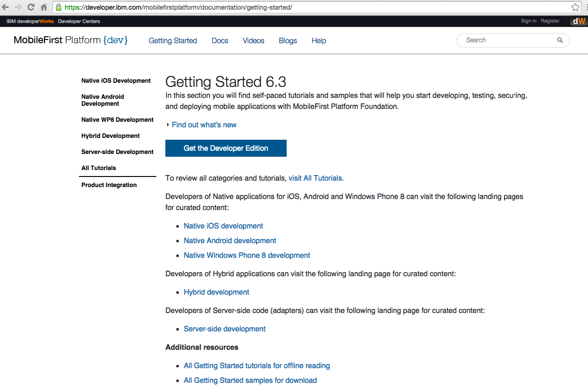Click Developer Centers in the top bar
Viewport: 588px width, 387px height.
[79, 21]
